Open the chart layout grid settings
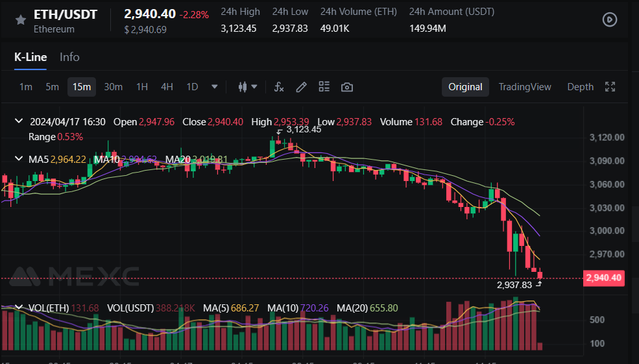The image size is (639, 364). click(324, 86)
